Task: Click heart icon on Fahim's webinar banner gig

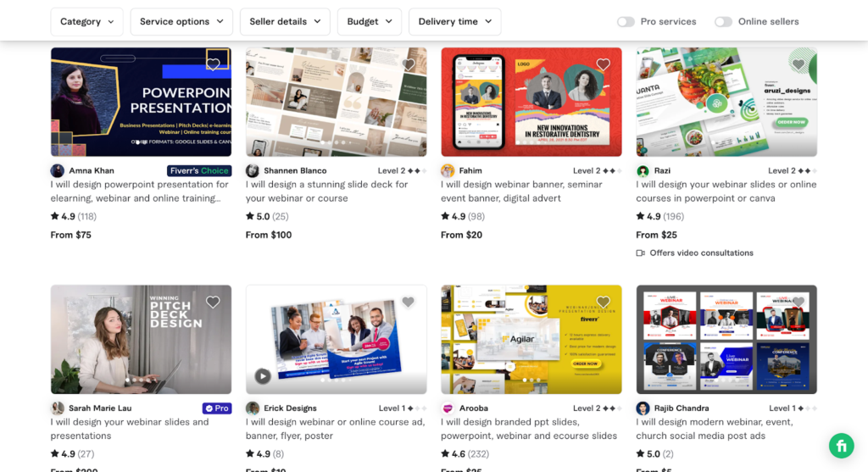Action: (604, 64)
